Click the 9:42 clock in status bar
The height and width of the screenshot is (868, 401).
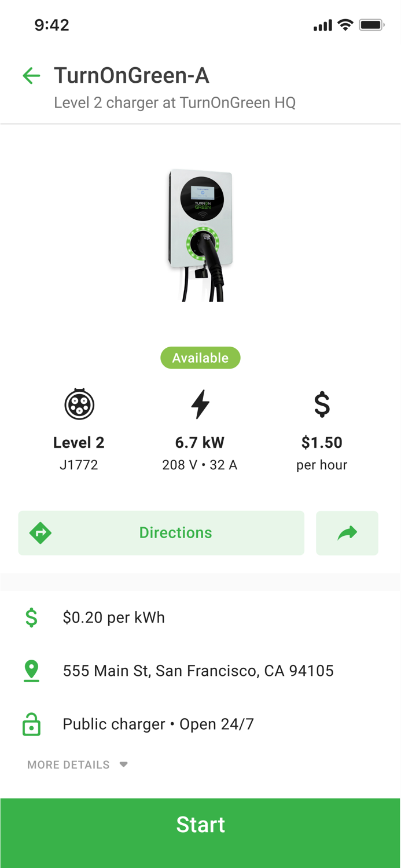click(51, 24)
